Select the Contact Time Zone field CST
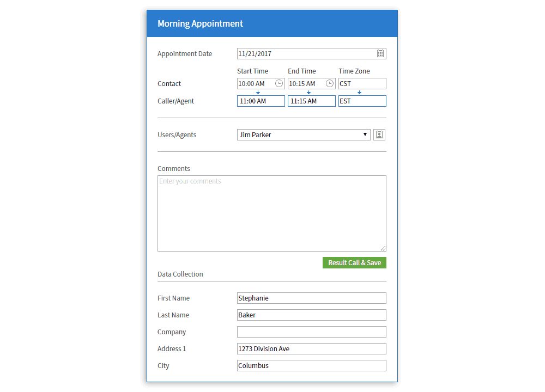 pos(362,83)
